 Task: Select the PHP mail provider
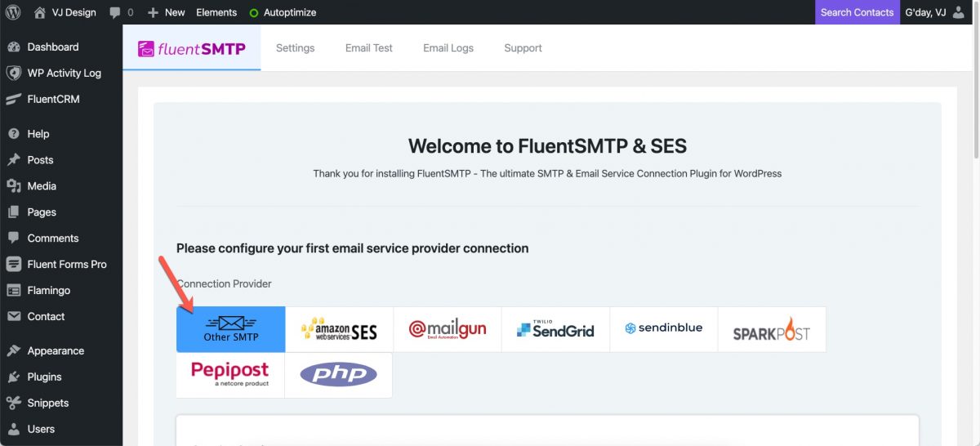[338, 375]
